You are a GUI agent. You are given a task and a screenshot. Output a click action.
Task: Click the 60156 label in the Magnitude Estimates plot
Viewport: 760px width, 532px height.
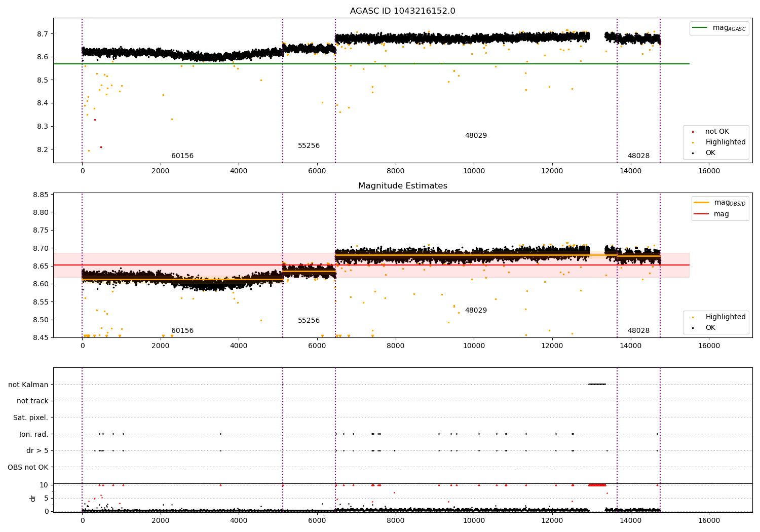[x=182, y=331]
